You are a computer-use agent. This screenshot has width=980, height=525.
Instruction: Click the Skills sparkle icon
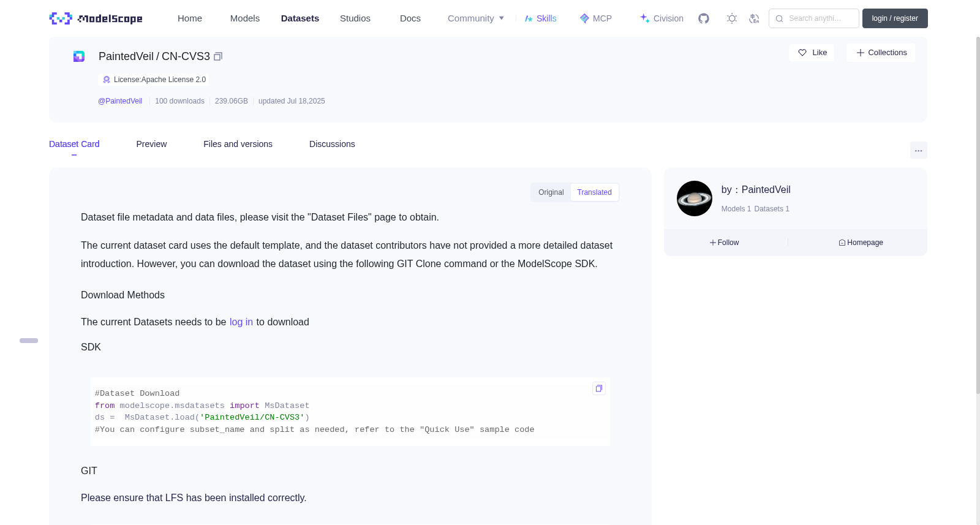pyautogui.click(x=529, y=18)
